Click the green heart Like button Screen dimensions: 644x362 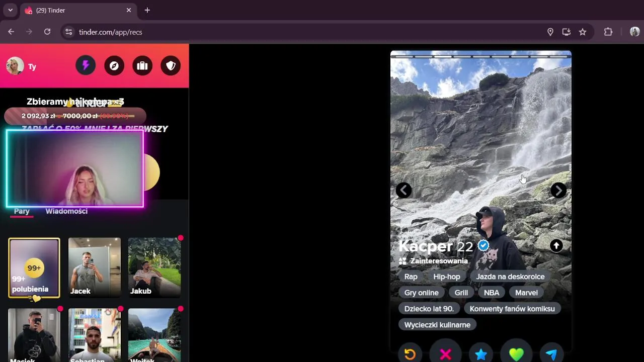click(x=516, y=354)
